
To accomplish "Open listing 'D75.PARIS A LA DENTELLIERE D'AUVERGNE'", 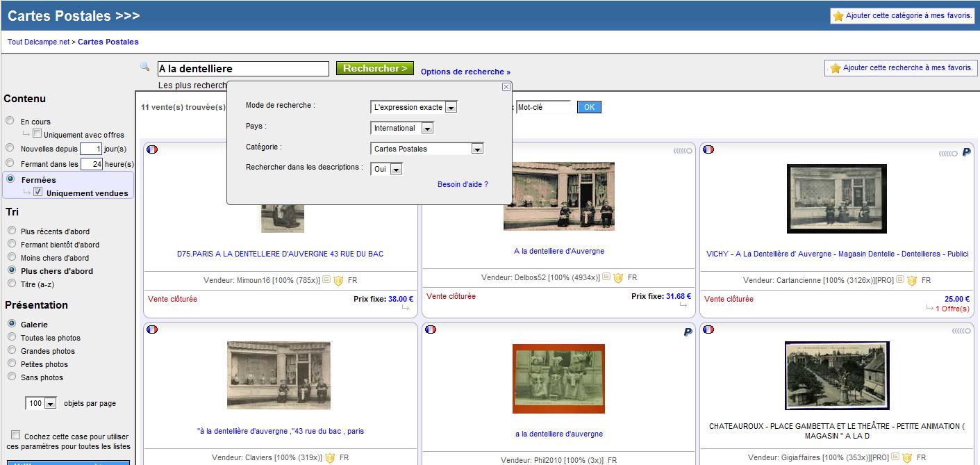I will (280, 254).
